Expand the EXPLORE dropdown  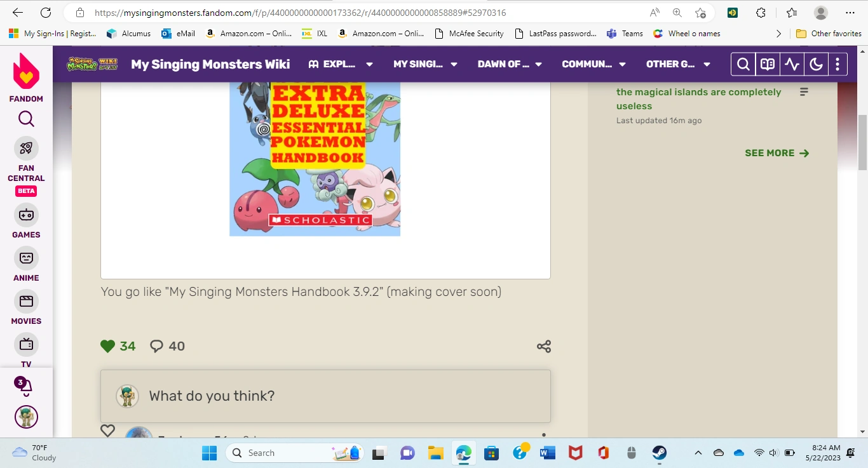341,64
